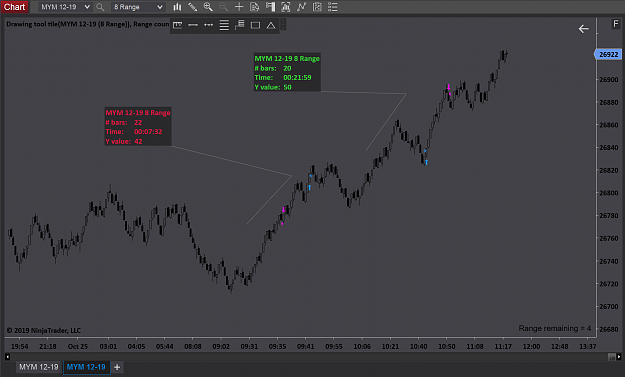Select the risk-reward drawing tool
The image size is (625, 377).
click(x=240, y=25)
